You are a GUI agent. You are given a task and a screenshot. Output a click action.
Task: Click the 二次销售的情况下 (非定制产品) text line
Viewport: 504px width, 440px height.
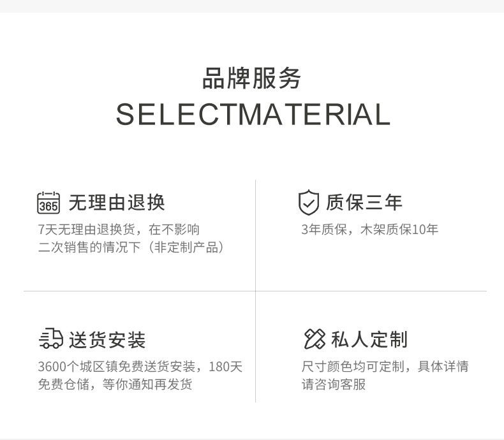point(131,247)
